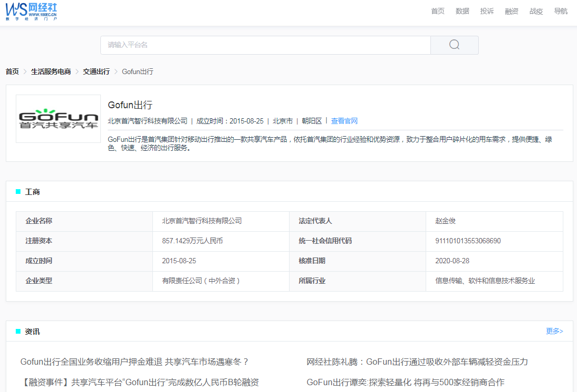Click the 资讯 section heading
This screenshot has width=577, height=392.
33,331
